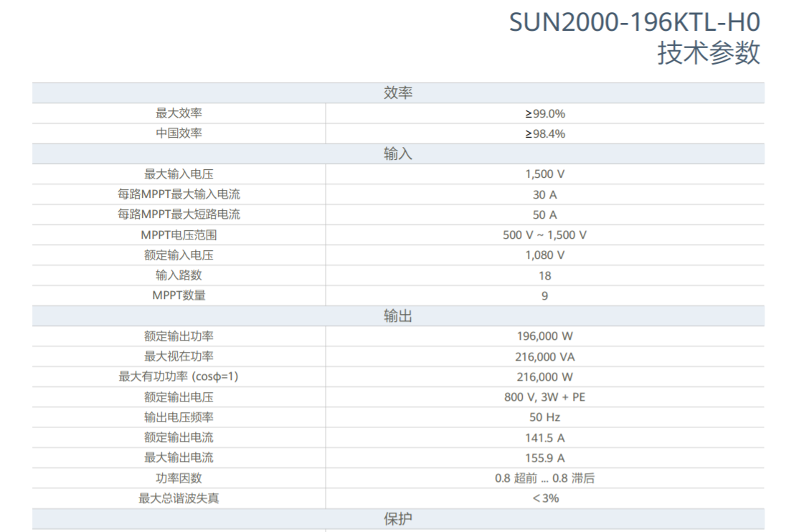Click the 额定输出电流 label
804x532 pixels.
179,437
